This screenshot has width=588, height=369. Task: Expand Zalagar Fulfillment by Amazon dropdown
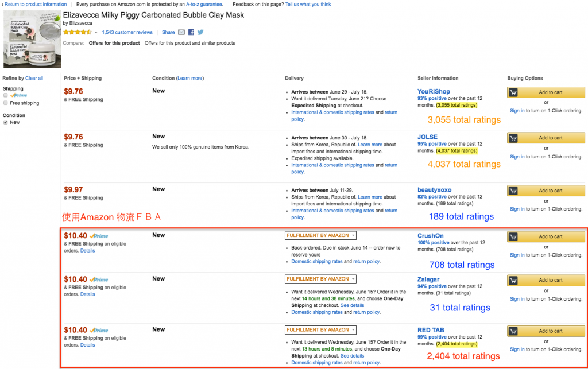[x=320, y=279]
